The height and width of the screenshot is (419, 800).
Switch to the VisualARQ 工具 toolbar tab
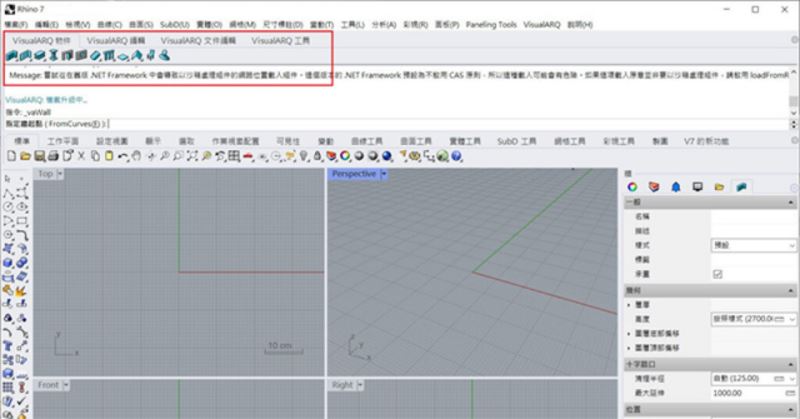click(280, 40)
